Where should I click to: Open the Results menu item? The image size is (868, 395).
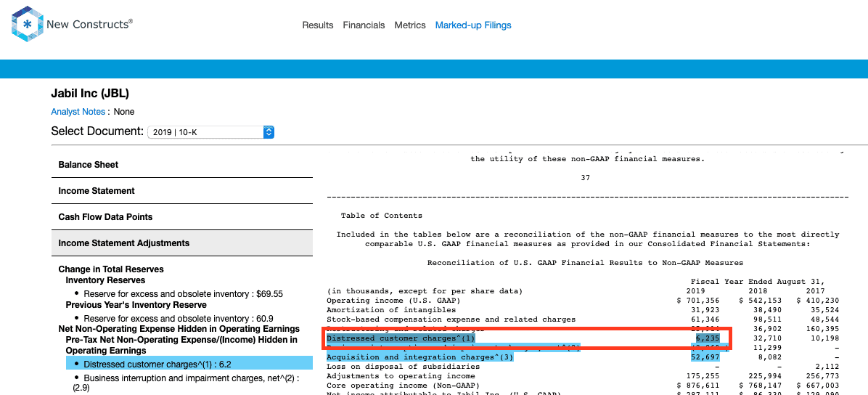click(x=318, y=25)
